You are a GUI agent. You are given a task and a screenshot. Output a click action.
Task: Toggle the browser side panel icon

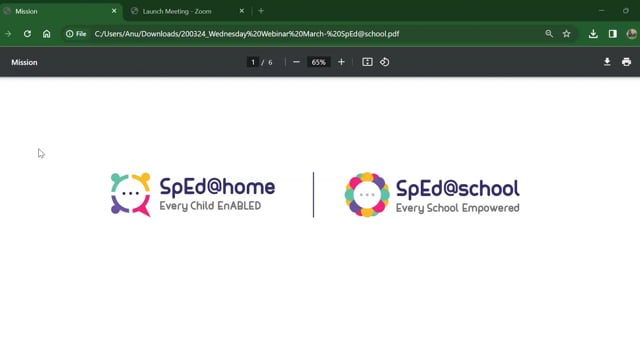coord(613,34)
